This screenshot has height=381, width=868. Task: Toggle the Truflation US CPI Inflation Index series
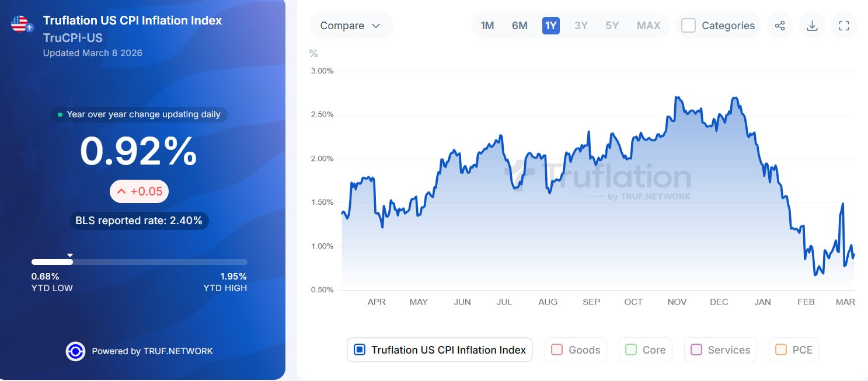coord(360,350)
